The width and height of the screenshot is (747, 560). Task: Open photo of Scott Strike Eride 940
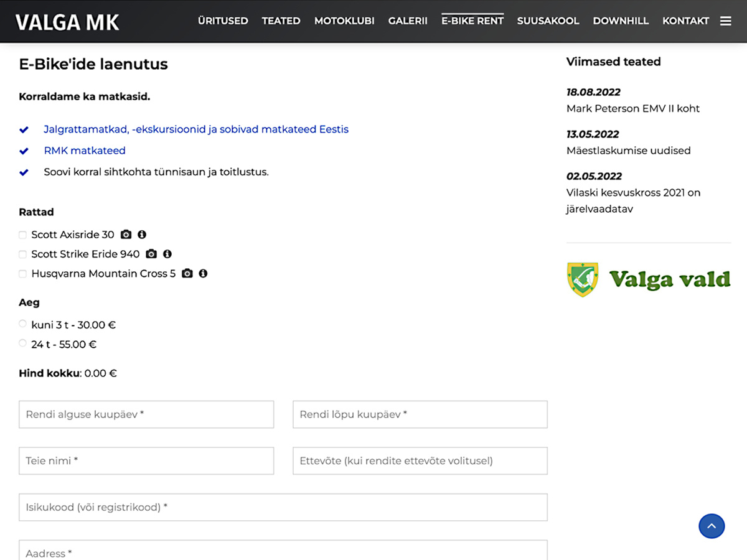point(151,254)
